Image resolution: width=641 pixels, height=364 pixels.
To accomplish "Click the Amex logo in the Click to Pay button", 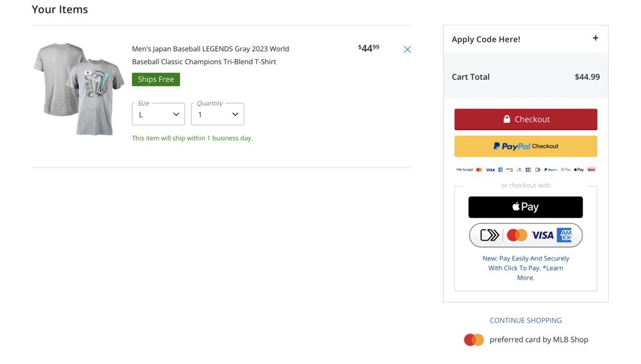I will click(x=564, y=235).
